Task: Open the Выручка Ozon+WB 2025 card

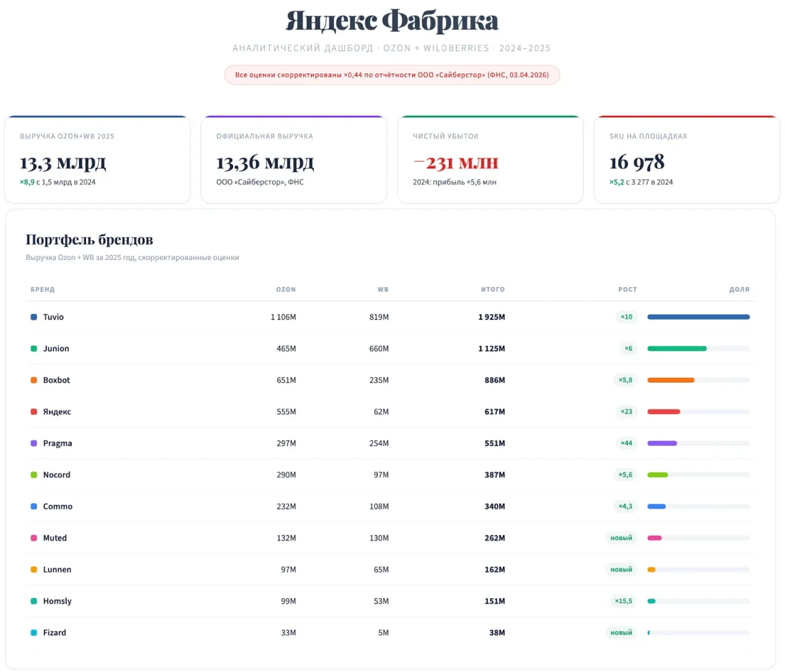Action: 98,159
